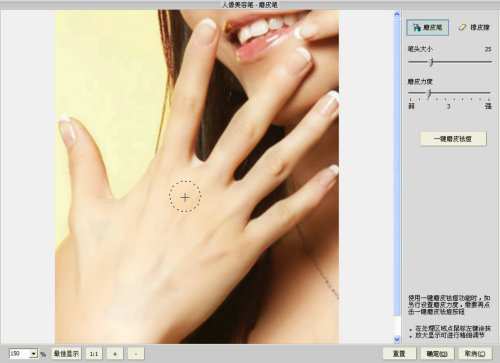This screenshot has height=363, width=500.
Task: Click the 最佳显示 best fit button
Action: [66, 354]
